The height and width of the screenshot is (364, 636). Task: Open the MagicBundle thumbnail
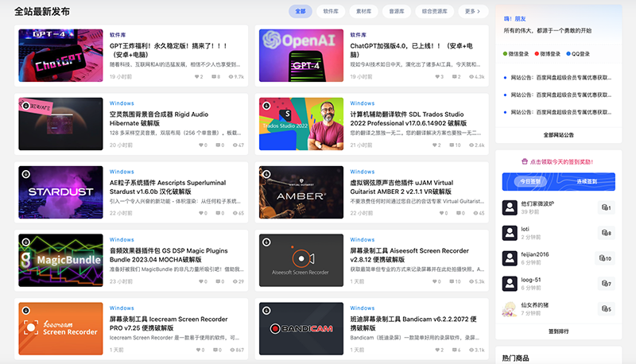61,260
